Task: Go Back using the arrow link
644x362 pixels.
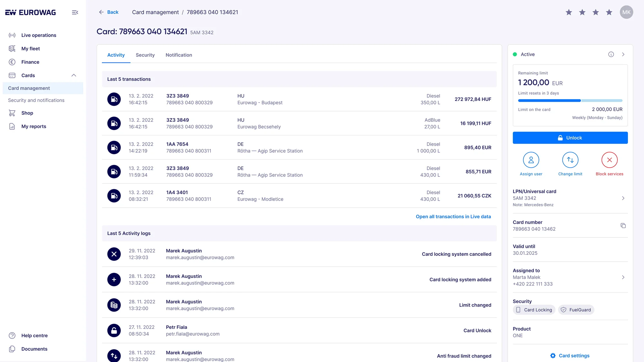Action: (109, 12)
